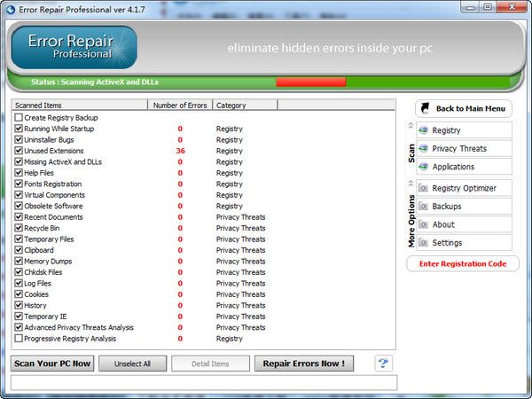This screenshot has height=399, width=532.
Task: Sort by Number of Errors column
Action: [x=180, y=106]
